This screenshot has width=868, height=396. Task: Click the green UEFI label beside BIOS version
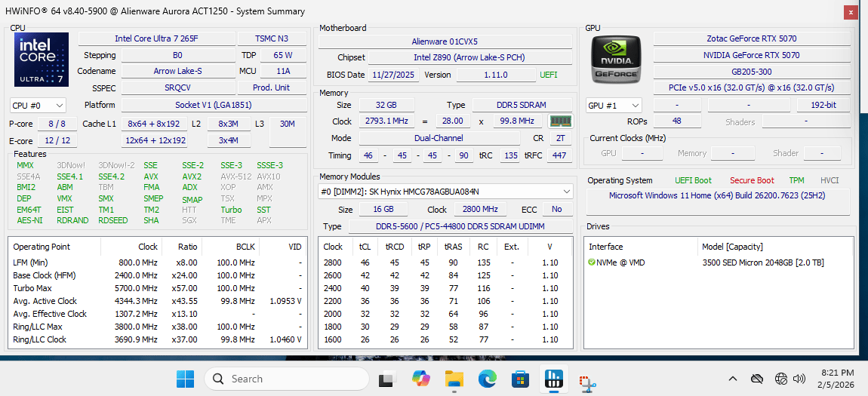pyautogui.click(x=549, y=75)
